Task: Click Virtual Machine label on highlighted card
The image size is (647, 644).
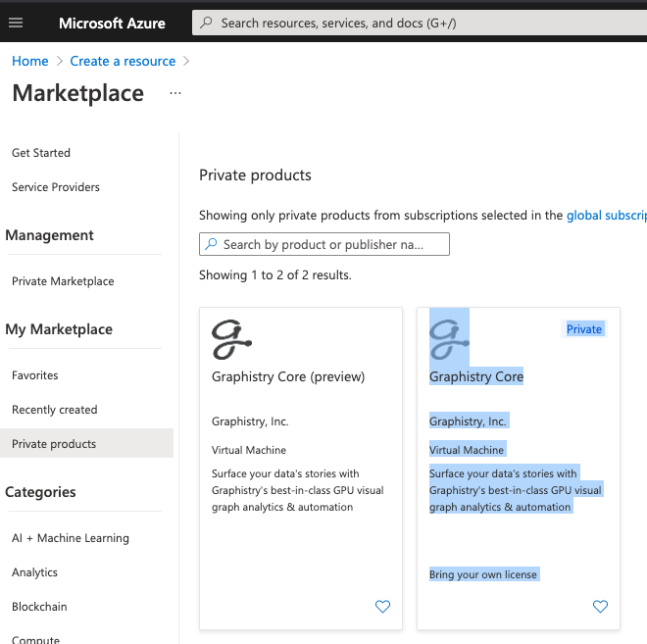Action: pos(467,450)
